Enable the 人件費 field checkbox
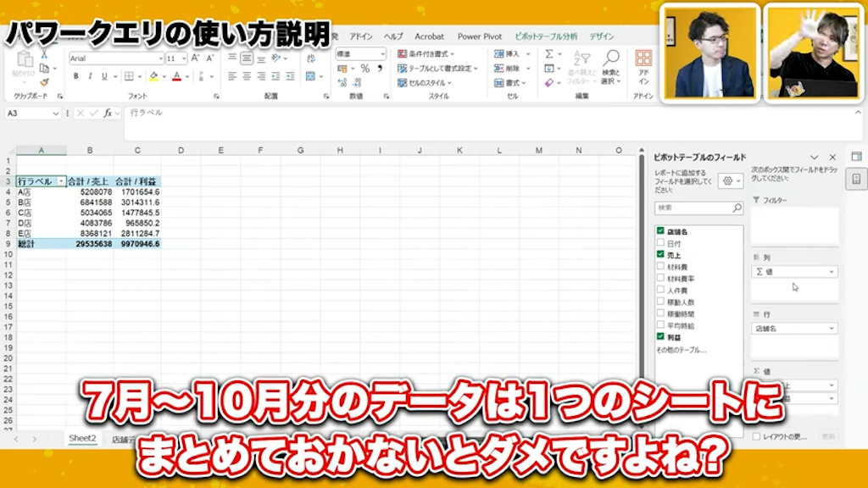The width and height of the screenshot is (868, 488). coord(660,290)
